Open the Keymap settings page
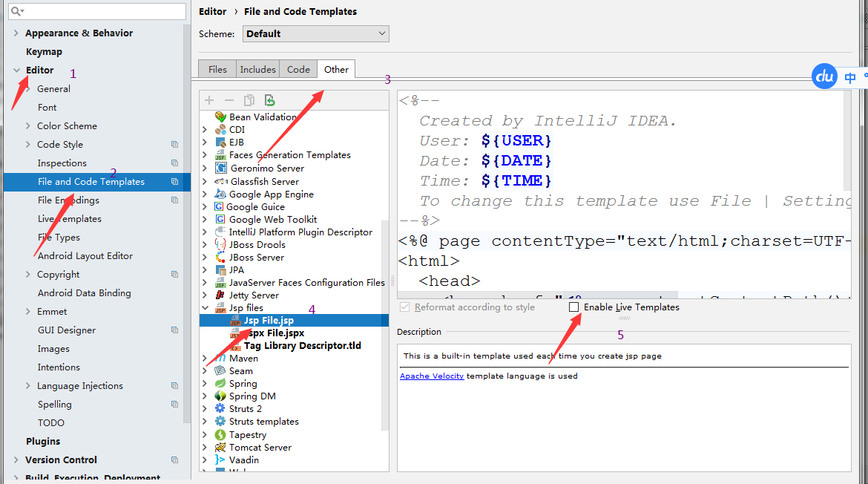The height and width of the screenshot is (484, 868). click(x=44, y=51)
